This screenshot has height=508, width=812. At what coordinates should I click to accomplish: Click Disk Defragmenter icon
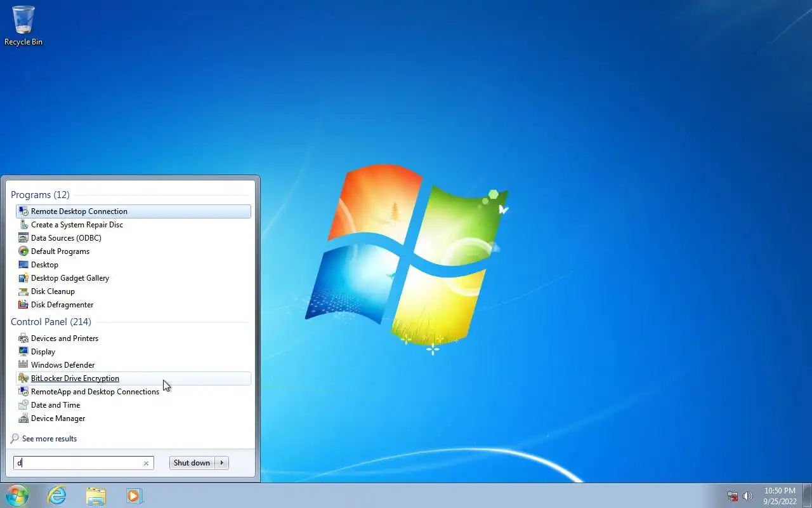pos(23,305)
